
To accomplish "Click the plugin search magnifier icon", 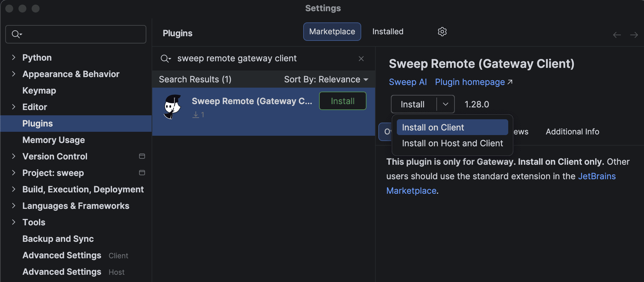I will click(165, 59).
